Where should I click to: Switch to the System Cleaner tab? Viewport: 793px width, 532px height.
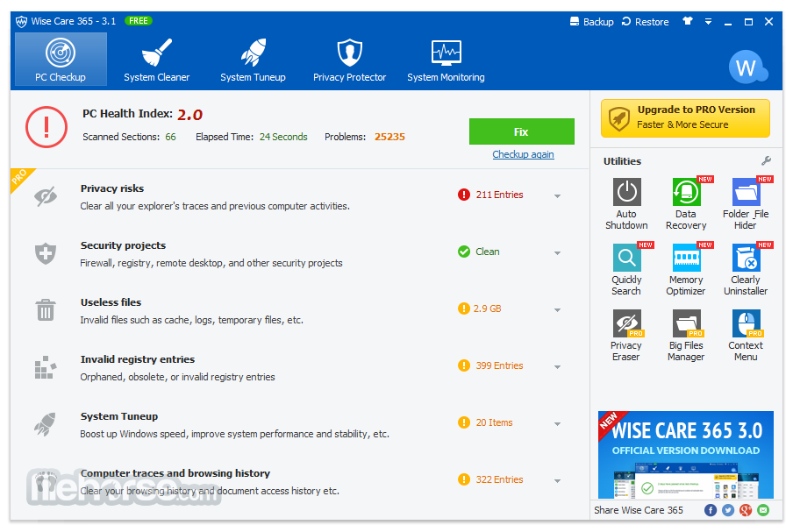pyautogui.click(x=157, y=60)
